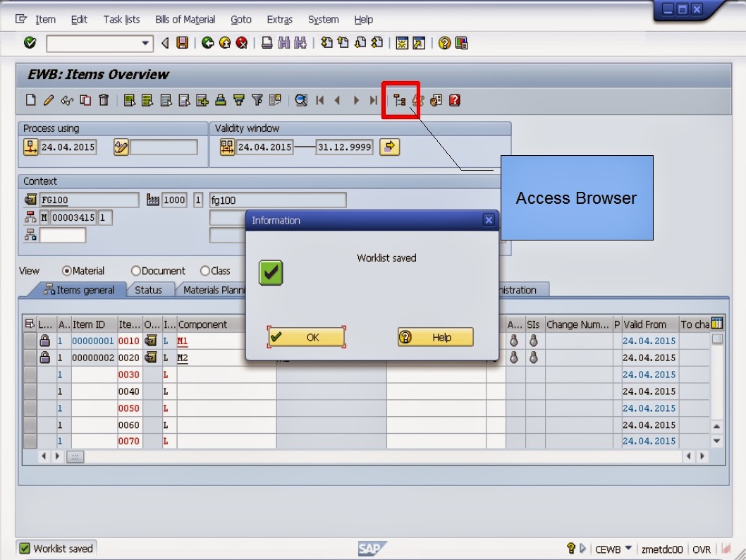Click the Delete trash icon
Screen dimensions: 746x560
point(103,99)
